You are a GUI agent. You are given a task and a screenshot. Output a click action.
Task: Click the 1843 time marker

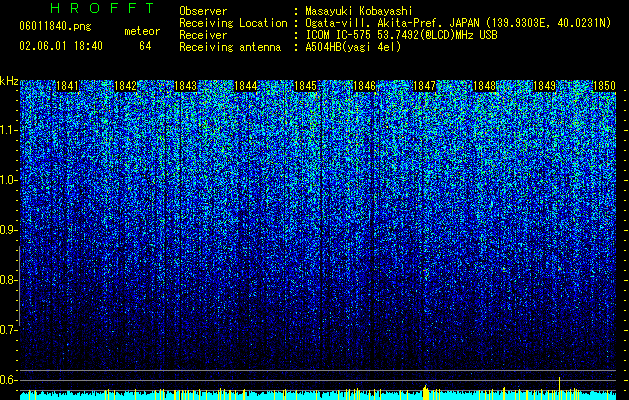tap(186, 86)
